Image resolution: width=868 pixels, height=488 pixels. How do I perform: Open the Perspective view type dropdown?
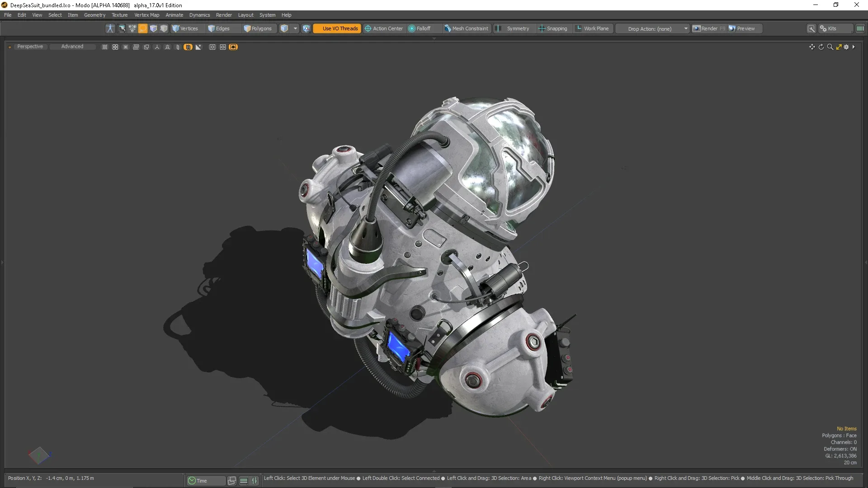[30, 47]
